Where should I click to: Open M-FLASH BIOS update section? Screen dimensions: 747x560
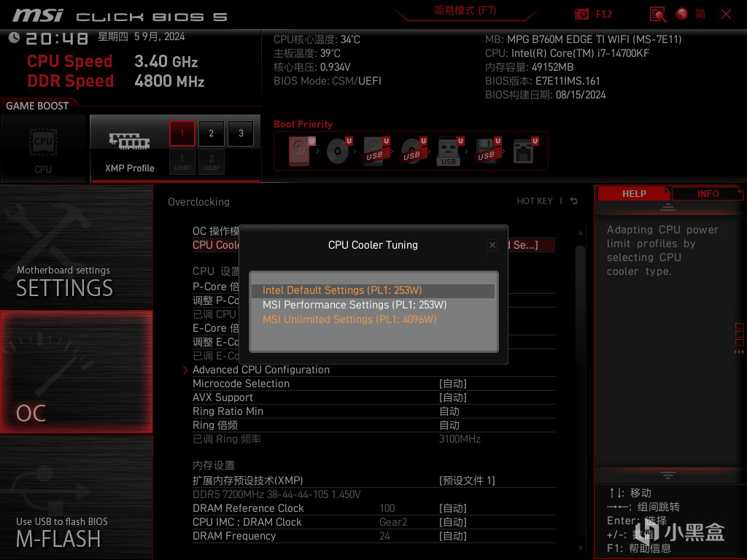pos(76,497)
